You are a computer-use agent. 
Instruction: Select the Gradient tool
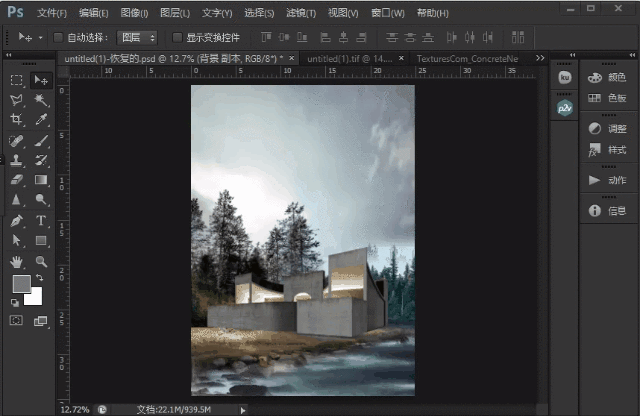point(41,180)
